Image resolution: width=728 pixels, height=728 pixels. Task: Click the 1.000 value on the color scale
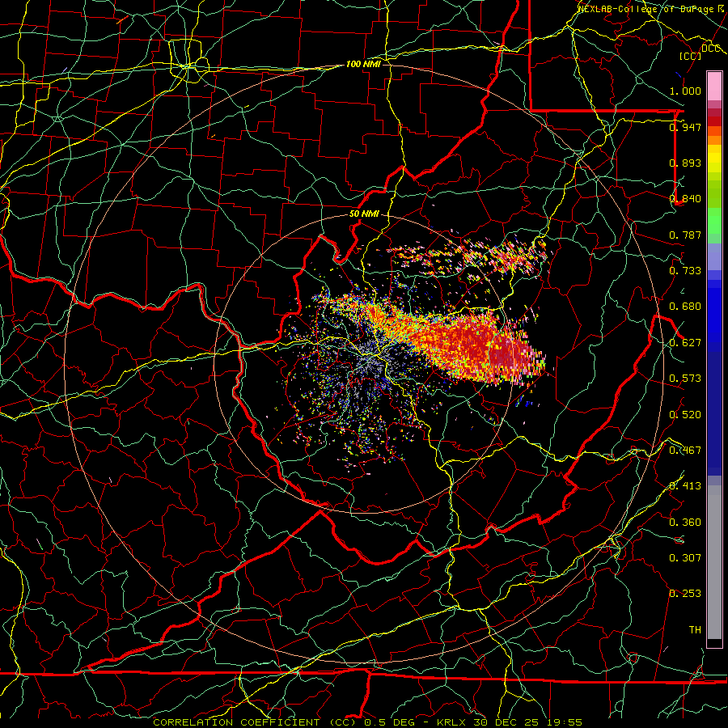pyautogui.click(x=685, y=91)
